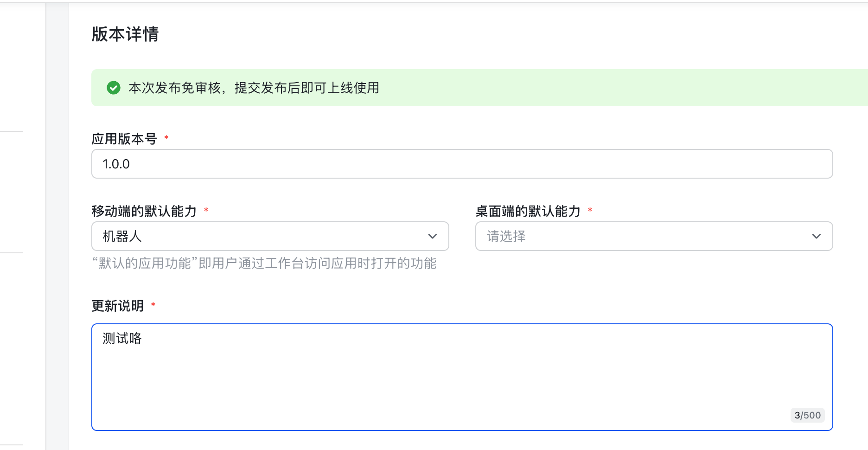Screen dimensions: 868x450
Task: Click the 3/500 character counter
Action: click(x=807, y=415)
